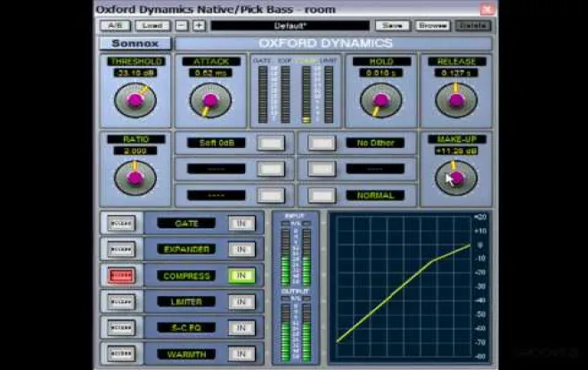Step to next preset with plus button

tap(199, 26)
